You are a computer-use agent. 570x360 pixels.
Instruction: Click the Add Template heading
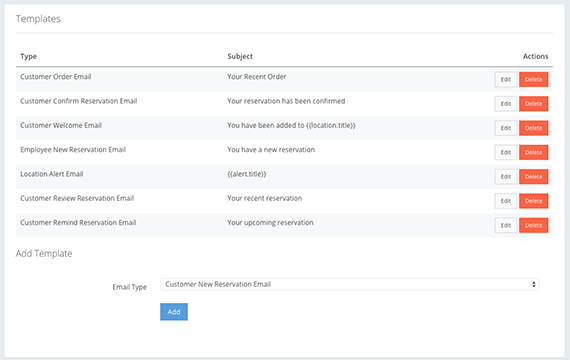click(x=44, y=253)
